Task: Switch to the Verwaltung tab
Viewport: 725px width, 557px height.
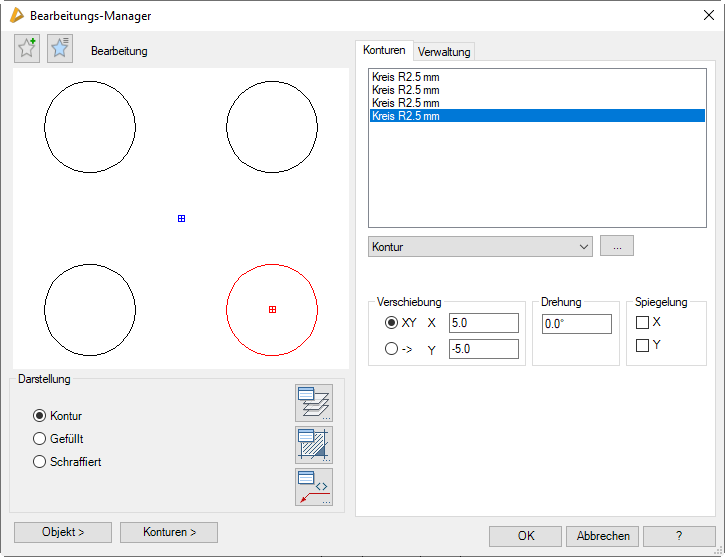Action: tap(444, 51)
